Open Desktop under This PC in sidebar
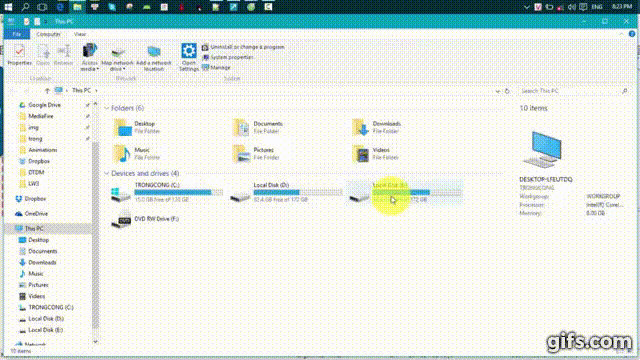Image resolution: width=640 pixels, height=360 pixels. 38,240
